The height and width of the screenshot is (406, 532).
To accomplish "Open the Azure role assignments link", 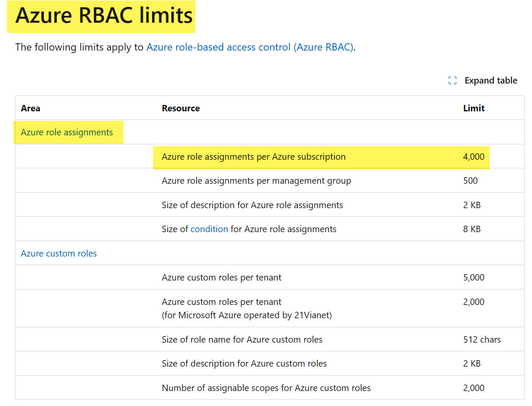I will 67,132.
